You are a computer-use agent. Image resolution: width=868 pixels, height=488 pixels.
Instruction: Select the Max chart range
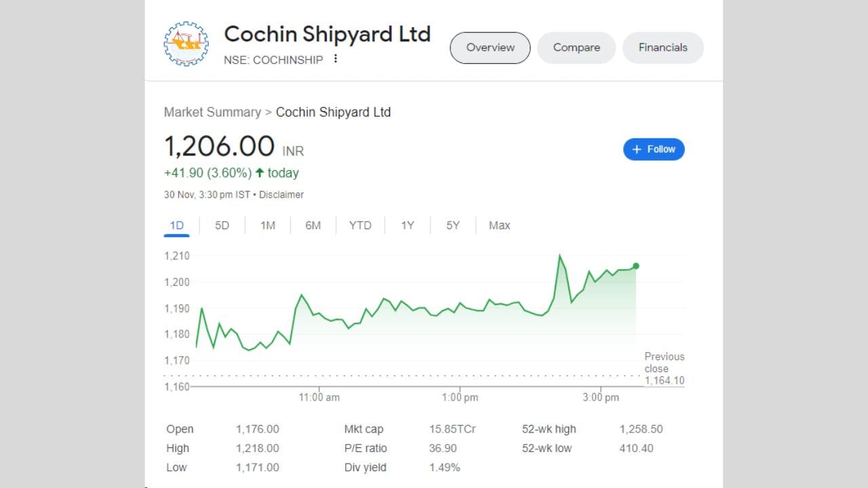[499, 225]
